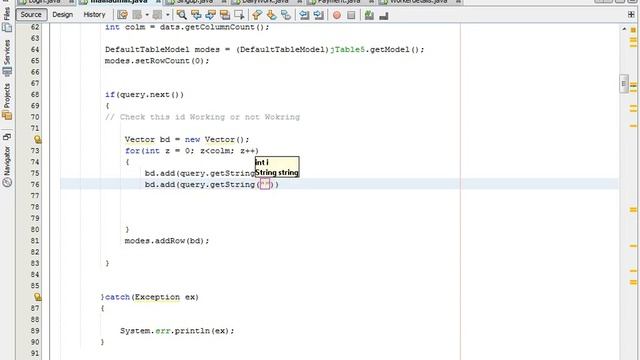
Task: Click on "modes.setRowCount(0);" code text
Action: click(157, 61)
